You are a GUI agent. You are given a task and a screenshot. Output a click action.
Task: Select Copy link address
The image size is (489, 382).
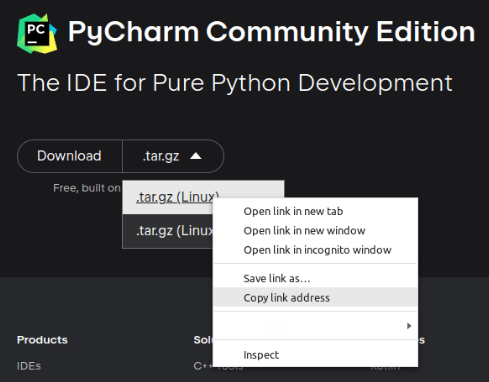click(x=315, y=297)
